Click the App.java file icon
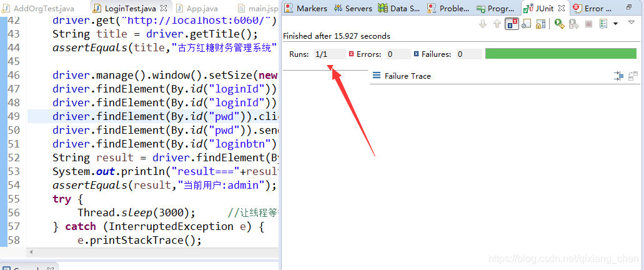The height and width of the screenshot is (270, 644). (x=179, y=8)
